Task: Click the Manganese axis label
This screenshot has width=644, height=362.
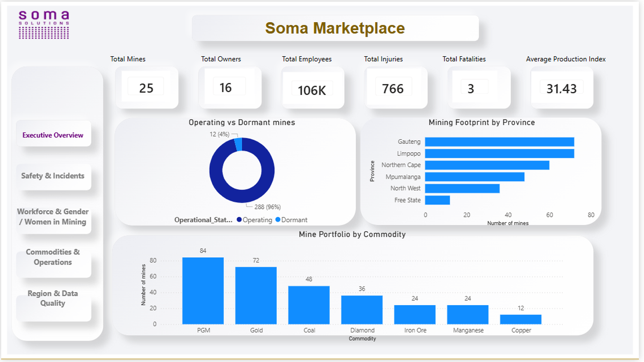Action: pyautogui.click(x=468, y=330)
